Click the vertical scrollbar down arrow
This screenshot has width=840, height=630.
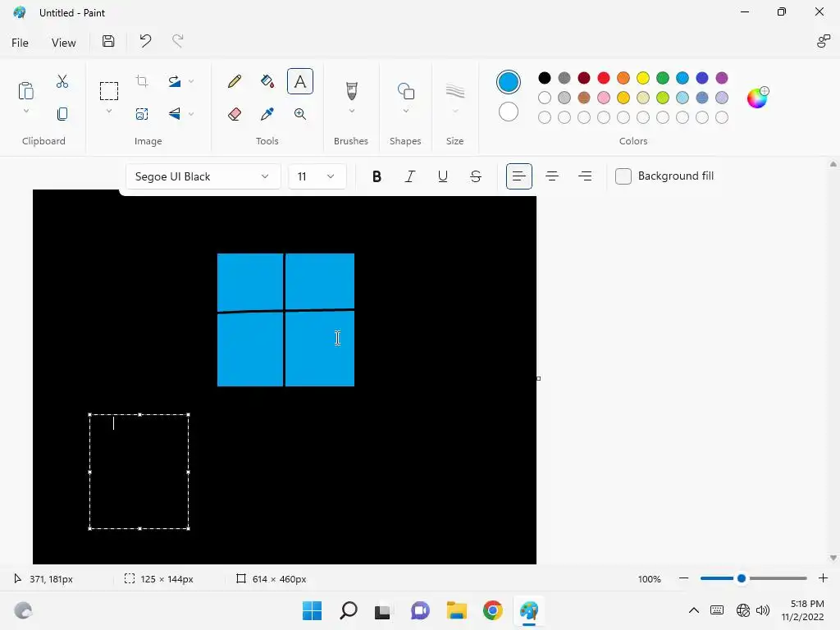pos(833,558)
